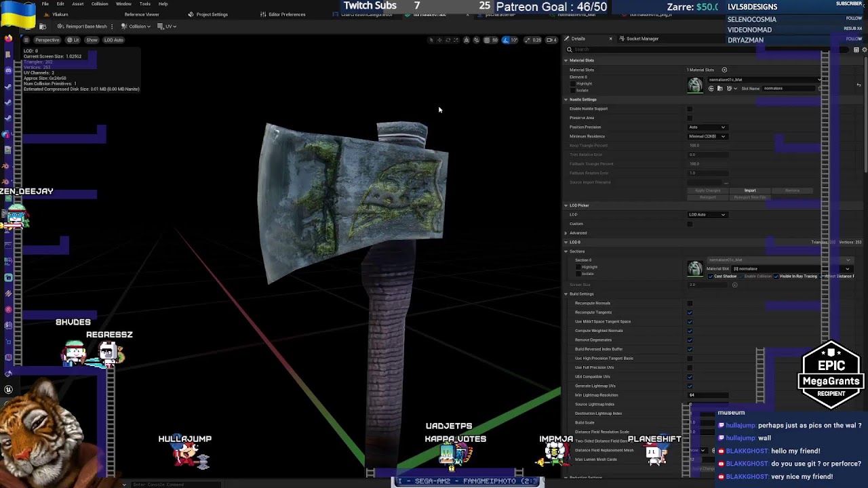Toggle scale snapping icon in viewport

point(527,40)
